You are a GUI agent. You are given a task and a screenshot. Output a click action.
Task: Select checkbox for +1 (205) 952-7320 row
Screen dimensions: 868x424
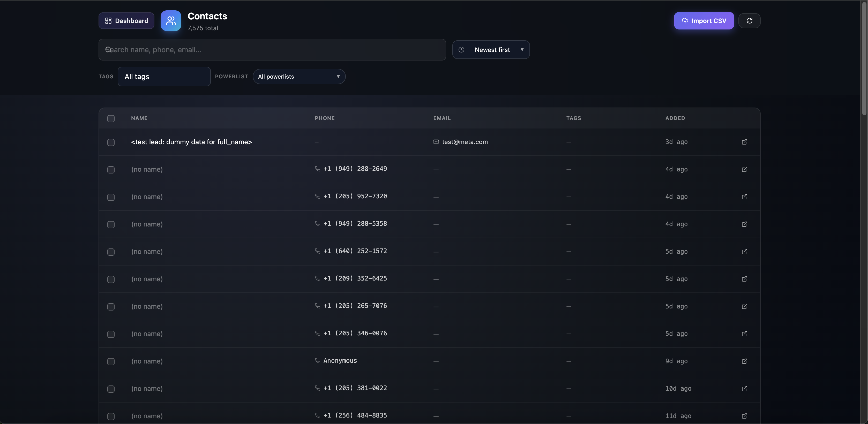coord(111,197)
